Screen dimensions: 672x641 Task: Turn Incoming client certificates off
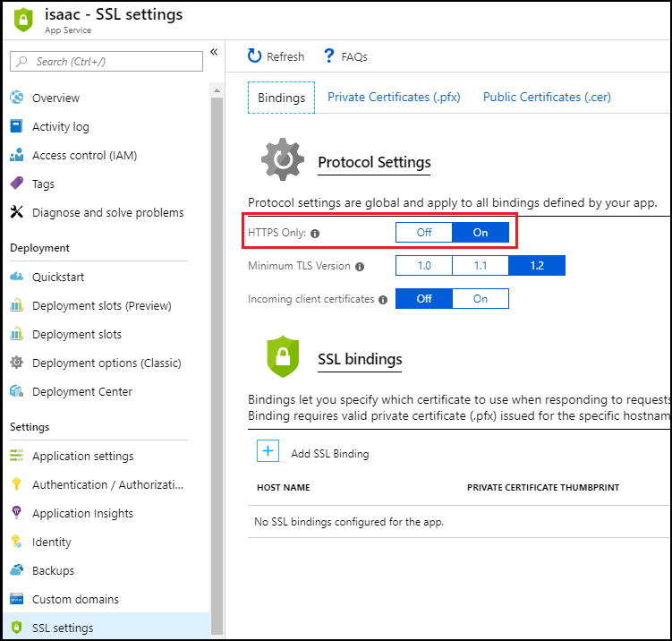click(424, 298)
